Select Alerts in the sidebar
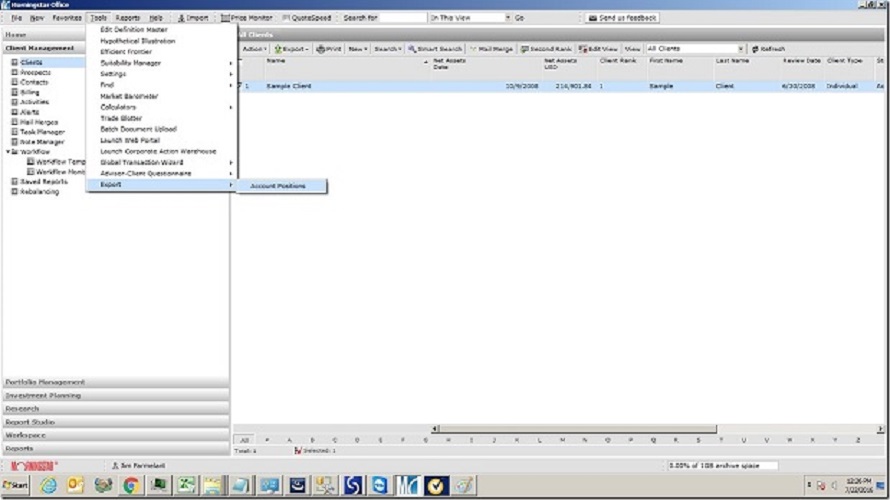The width and height of the screenshot is (890, 500). tap(30, 112)
